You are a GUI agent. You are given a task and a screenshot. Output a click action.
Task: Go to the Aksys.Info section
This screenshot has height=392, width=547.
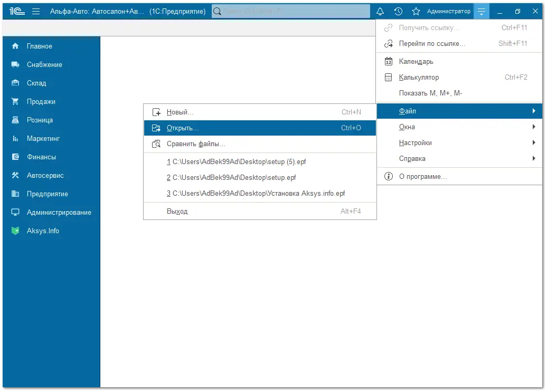pos(51,231)
